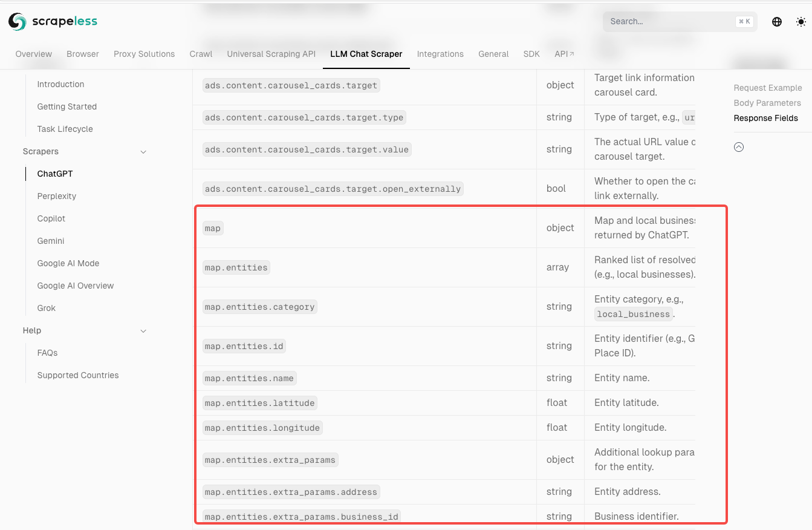Viewport: 812px width, 530px height.
Task: Click the map.entities.name field code
Action: click(250, 378)
